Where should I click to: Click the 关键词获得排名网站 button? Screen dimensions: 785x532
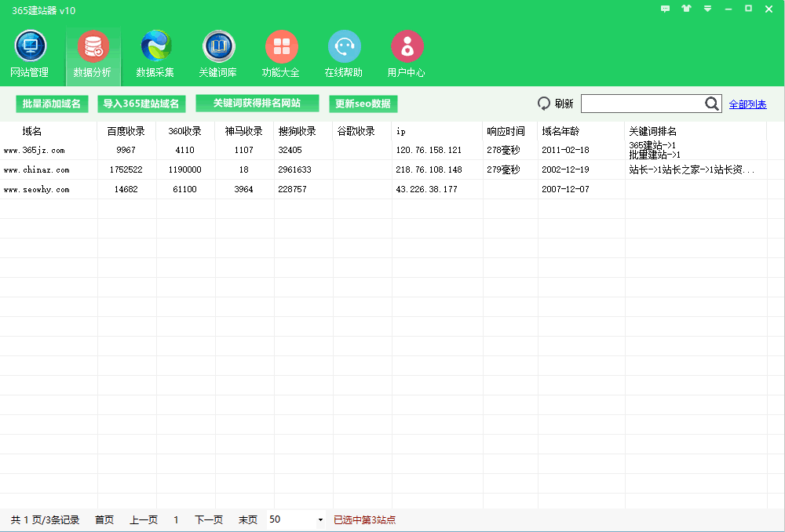[x=257, y=103]
